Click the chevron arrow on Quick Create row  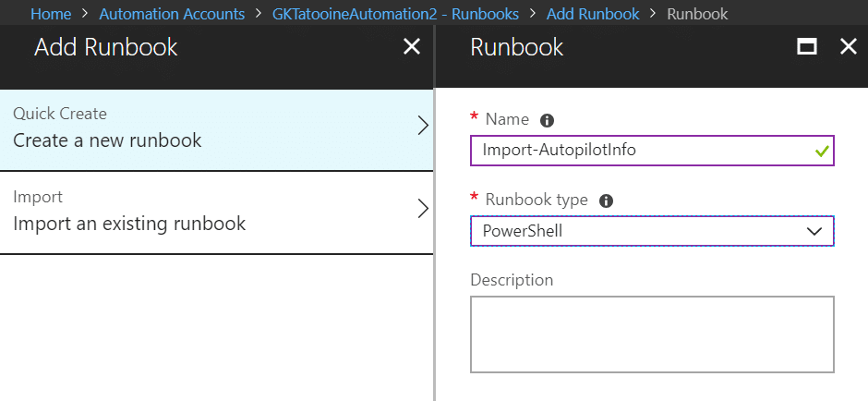[423, 126]
